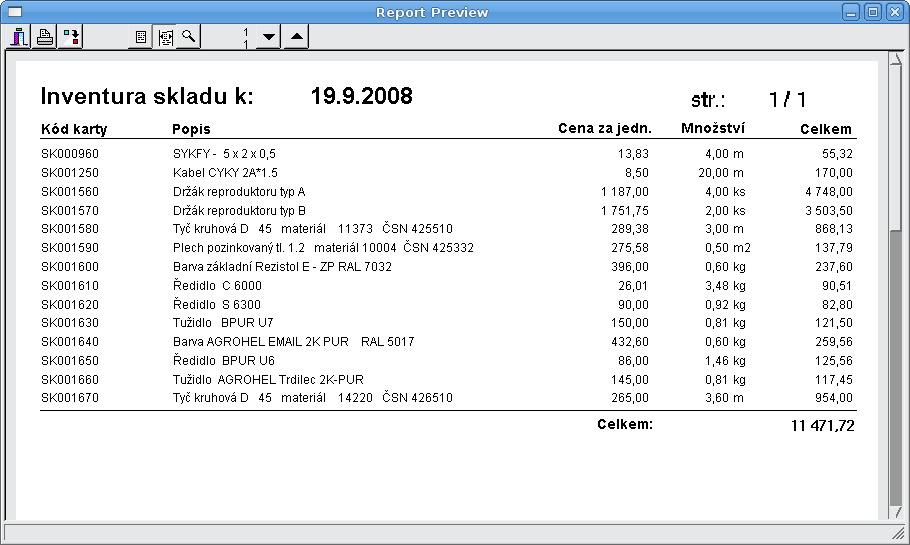Switch to whole page view
The width and height of the screenshot is (910, 545).
[x=141, y=38]
